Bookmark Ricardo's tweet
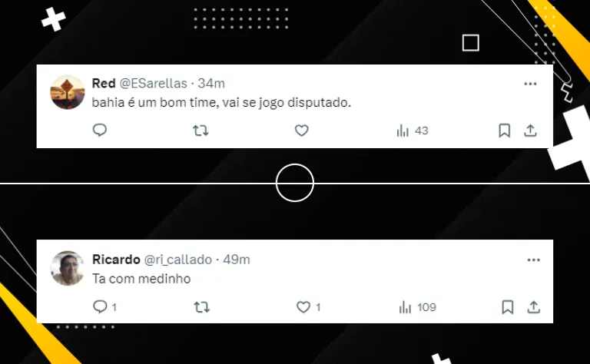 pyautogui.click(x=508, y=307)
